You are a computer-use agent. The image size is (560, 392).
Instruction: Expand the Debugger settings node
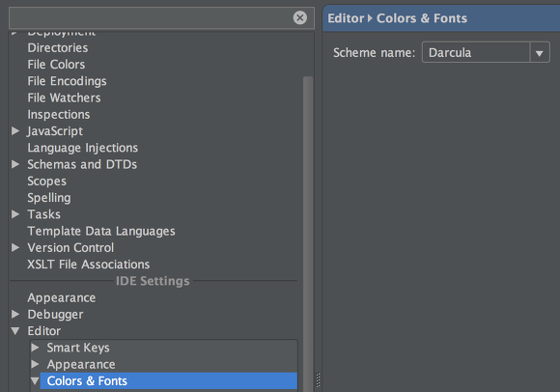tap(15, 314)
